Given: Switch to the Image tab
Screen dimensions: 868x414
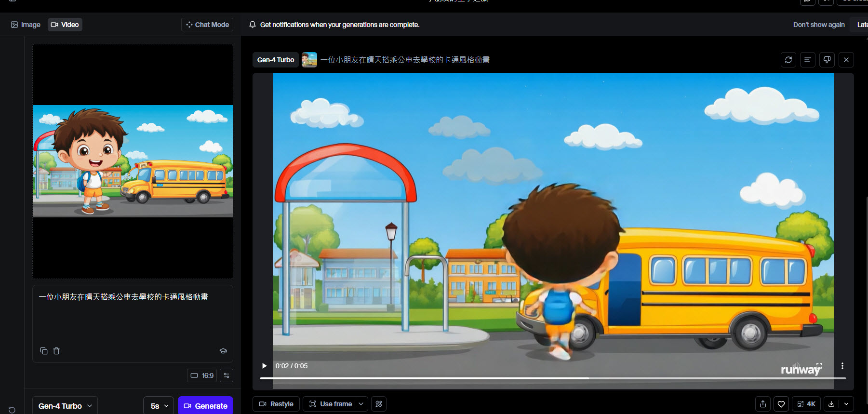Looking at the screenshot, I should (x=26, y=25).
